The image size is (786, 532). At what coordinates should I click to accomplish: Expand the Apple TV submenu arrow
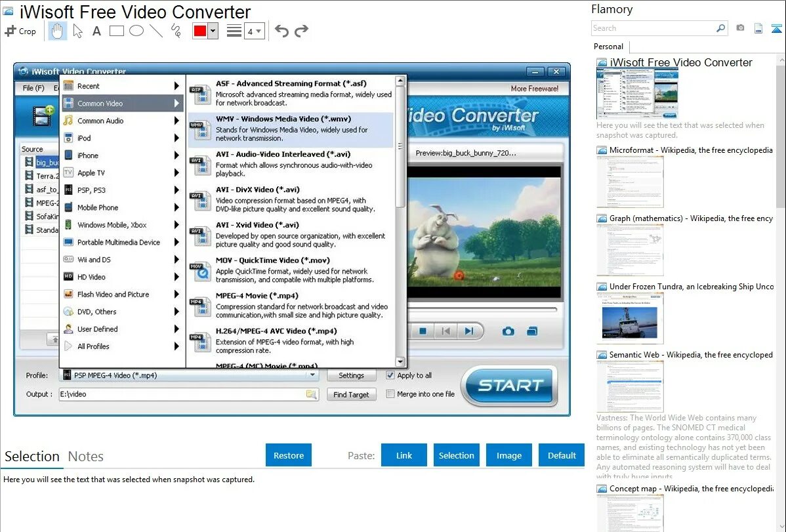[x=176, y=173]
